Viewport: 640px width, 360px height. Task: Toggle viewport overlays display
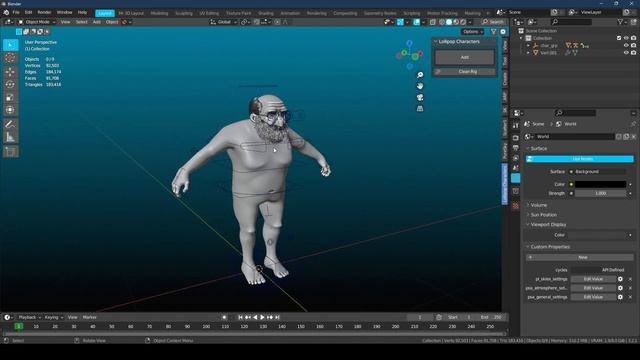point(417,22)
